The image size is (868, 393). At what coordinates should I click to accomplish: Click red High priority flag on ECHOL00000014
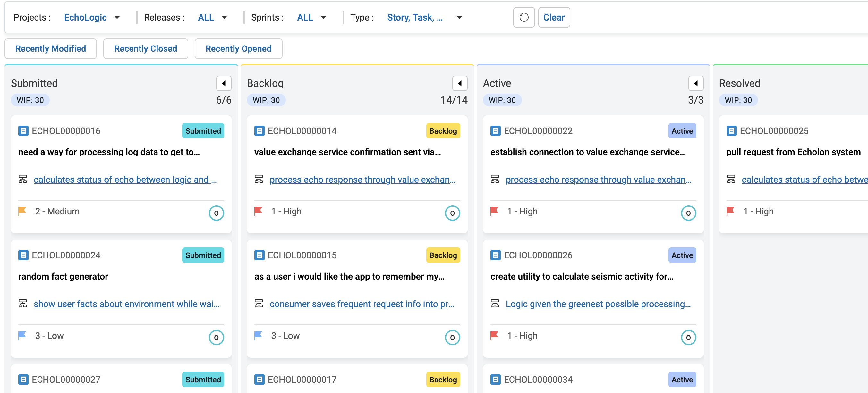258,211
